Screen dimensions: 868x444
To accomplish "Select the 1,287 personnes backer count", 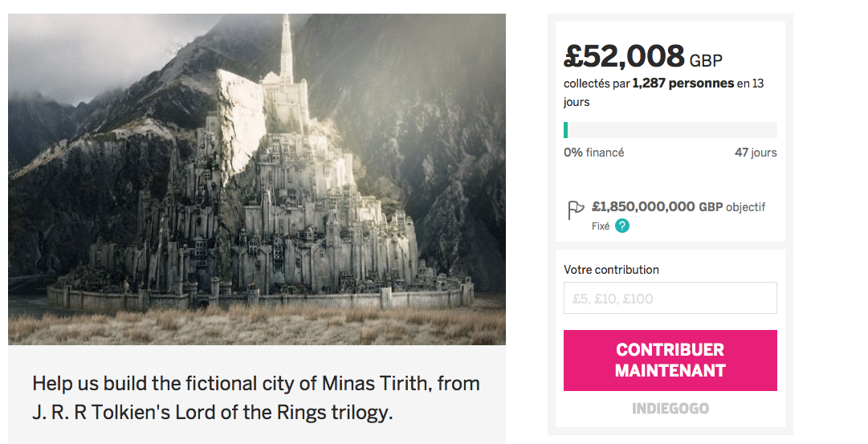I will 683,84.
